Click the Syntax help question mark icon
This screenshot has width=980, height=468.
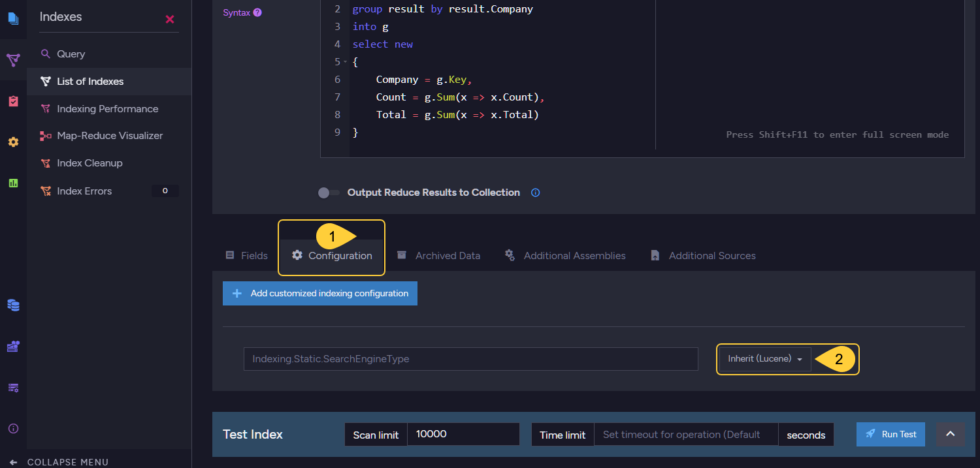(x=257, y=12)
